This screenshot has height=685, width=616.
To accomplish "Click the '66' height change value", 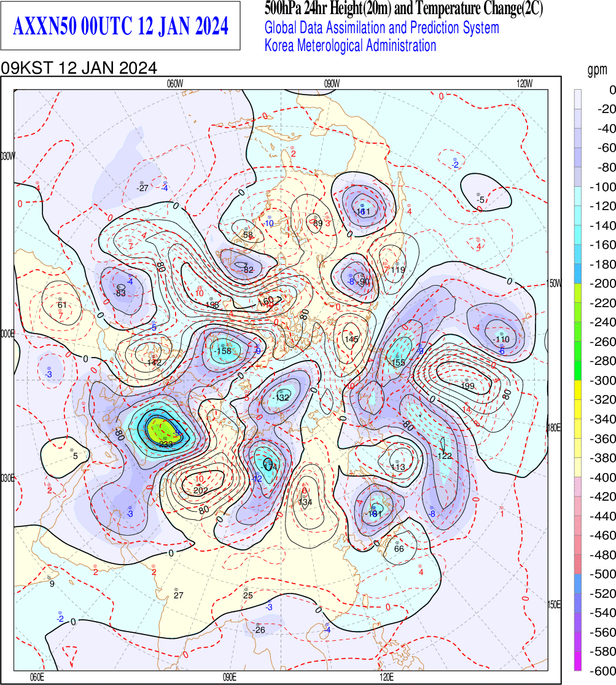I will tap(399, 549).
